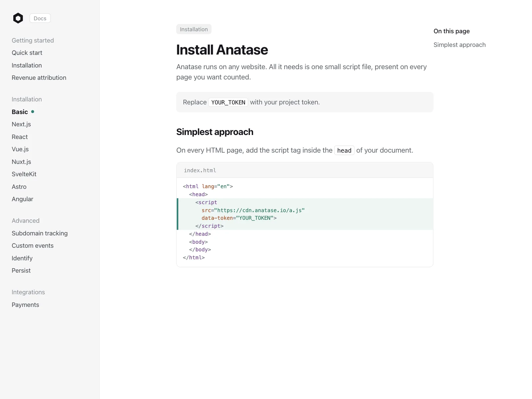Jump to Simplest approach in On this page
The width and height of the screenshot is (532, 399).
(460, 45)
